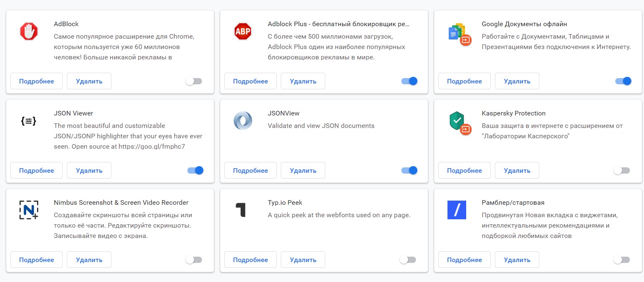Click the AdBlock red hand icon

(x=29, y=32)
